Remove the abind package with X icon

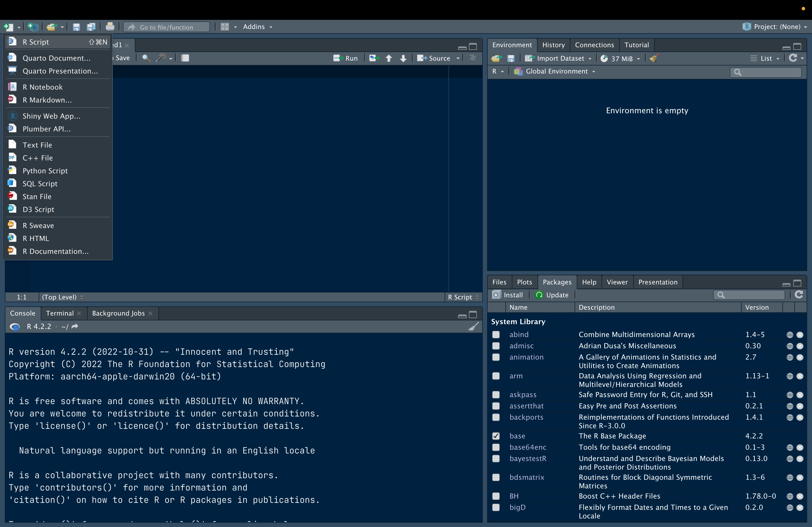click(x=800, y=335)
